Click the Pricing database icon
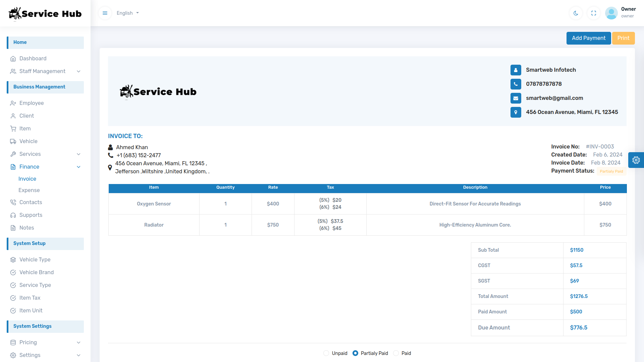This screenshot has height=362, width=644. [13, 343]
